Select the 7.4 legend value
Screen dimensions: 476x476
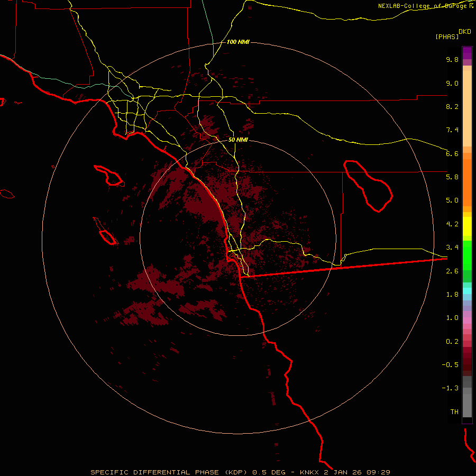pos(452,130)
